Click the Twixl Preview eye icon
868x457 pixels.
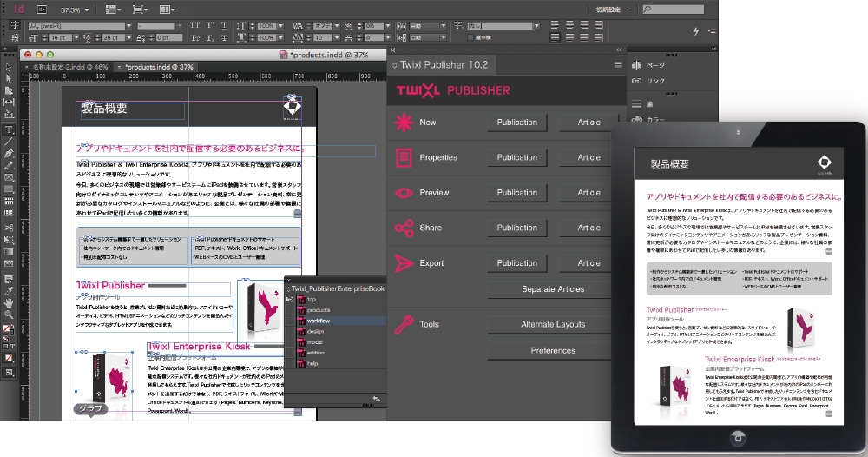coord(404,193)
